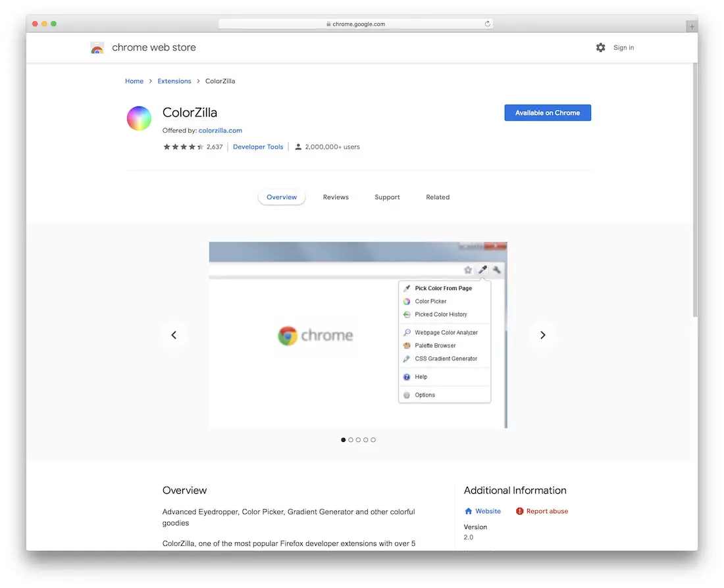Click the Webpage Color Analyzer magnifier icon

tap(407, 332)
